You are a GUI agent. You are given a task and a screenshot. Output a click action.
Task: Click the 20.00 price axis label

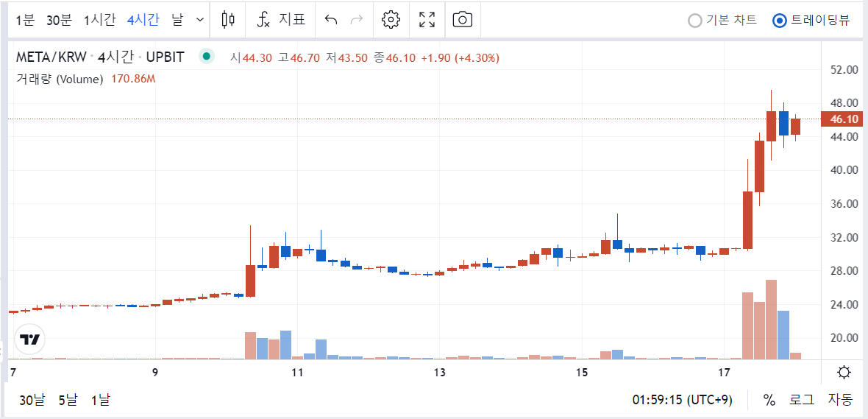844,338
